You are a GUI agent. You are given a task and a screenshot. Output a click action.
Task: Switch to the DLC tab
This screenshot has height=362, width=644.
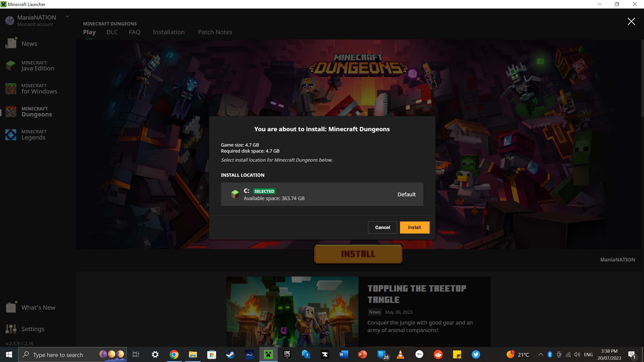(112, 32)
